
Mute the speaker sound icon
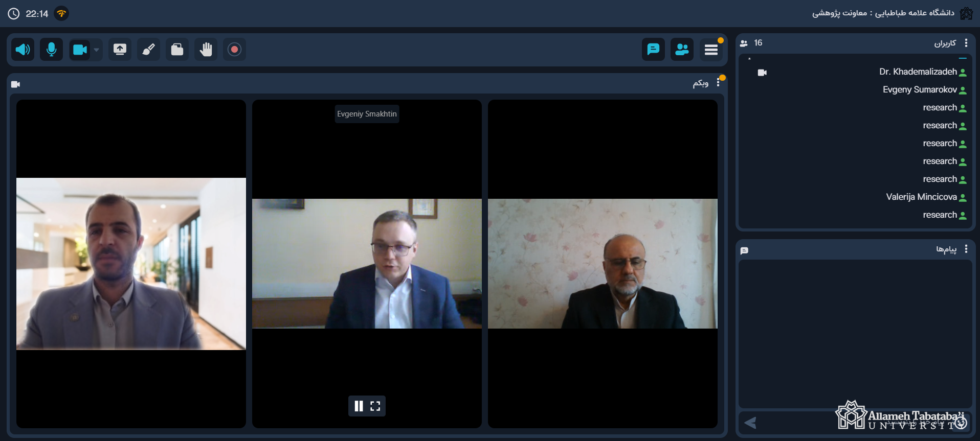[x=23, y=50]
